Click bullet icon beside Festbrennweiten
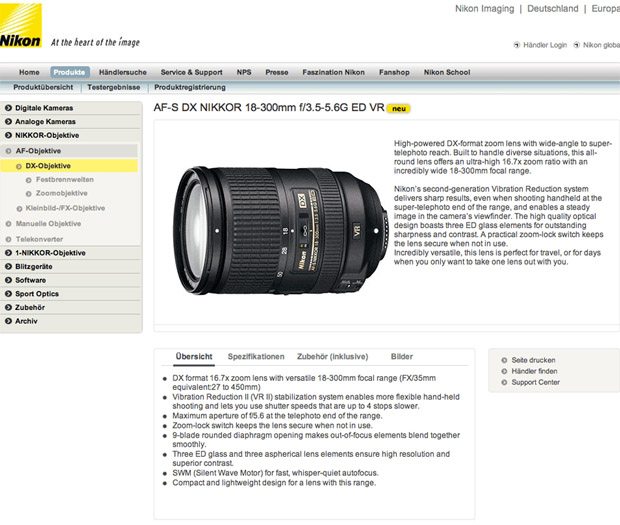 click(28, 180)
